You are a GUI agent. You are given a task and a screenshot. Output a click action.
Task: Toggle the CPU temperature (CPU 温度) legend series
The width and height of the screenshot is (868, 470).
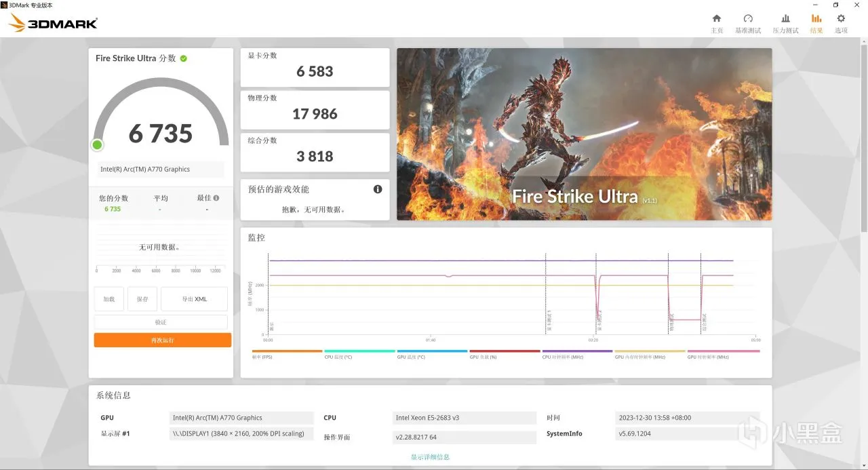click(359, 354)
